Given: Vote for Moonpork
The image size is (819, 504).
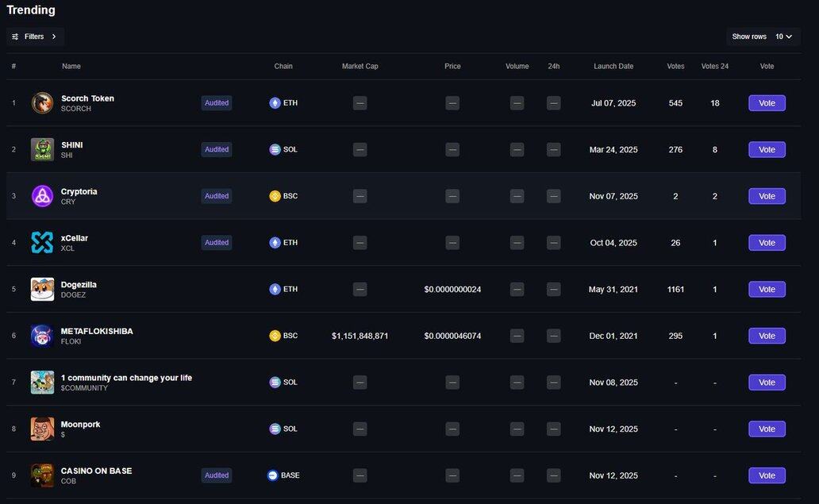Looking at the screenshot, I should (767, 429).
